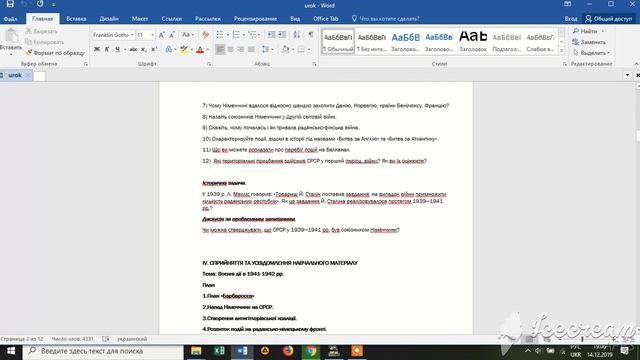This screenshot has height=360, width=640.
Task: Open Excel from the taskbar
Action: coord(219,351)
